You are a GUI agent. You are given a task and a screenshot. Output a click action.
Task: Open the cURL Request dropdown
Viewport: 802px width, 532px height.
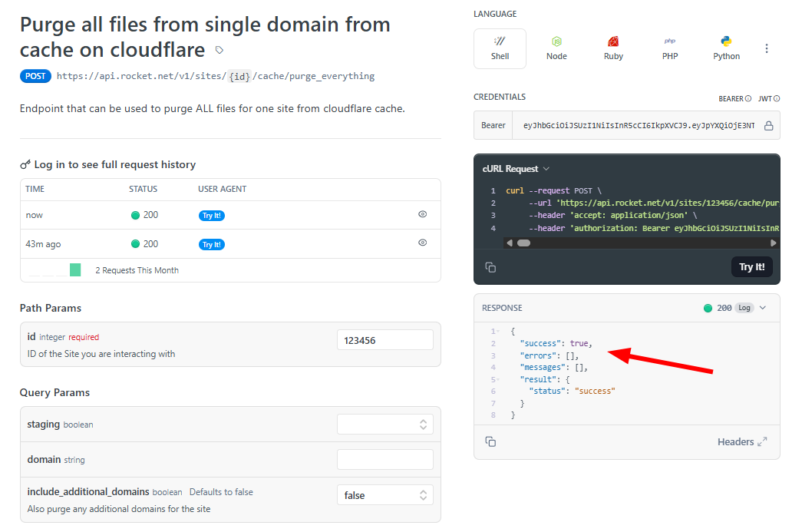click(x=512, y=168)
